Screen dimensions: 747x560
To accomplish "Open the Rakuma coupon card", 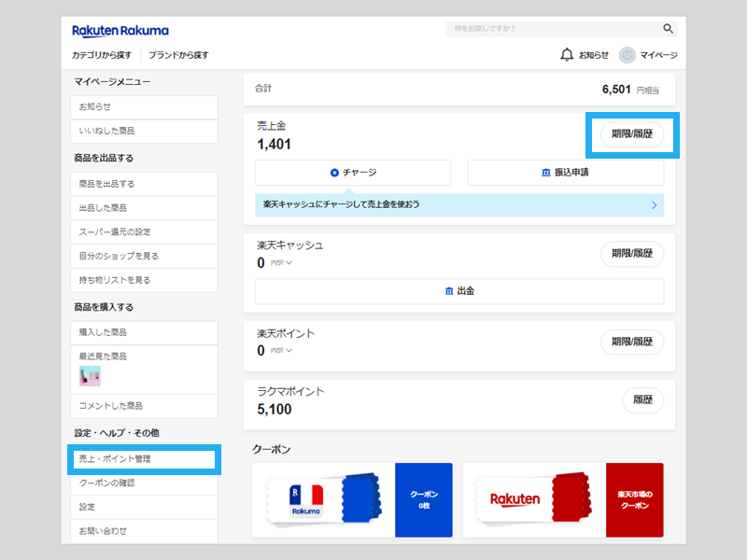I will tap(353, 500).
